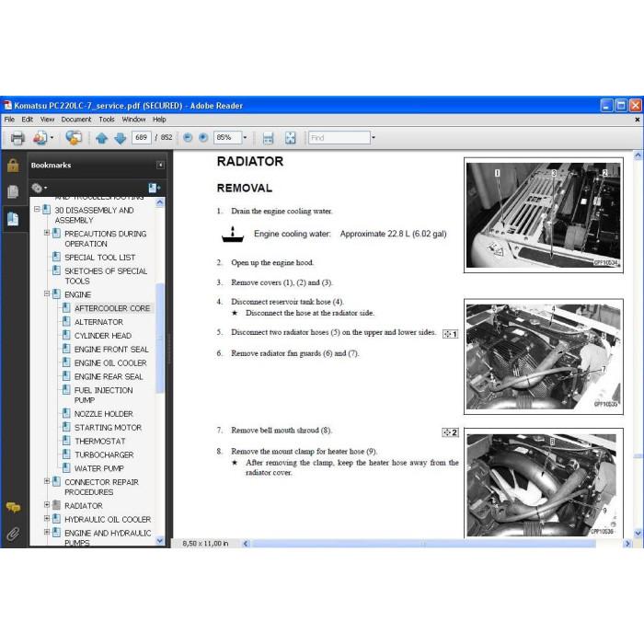Click first radiator cover photo
This screenshot has height=644, width=644.
[544, 215]
